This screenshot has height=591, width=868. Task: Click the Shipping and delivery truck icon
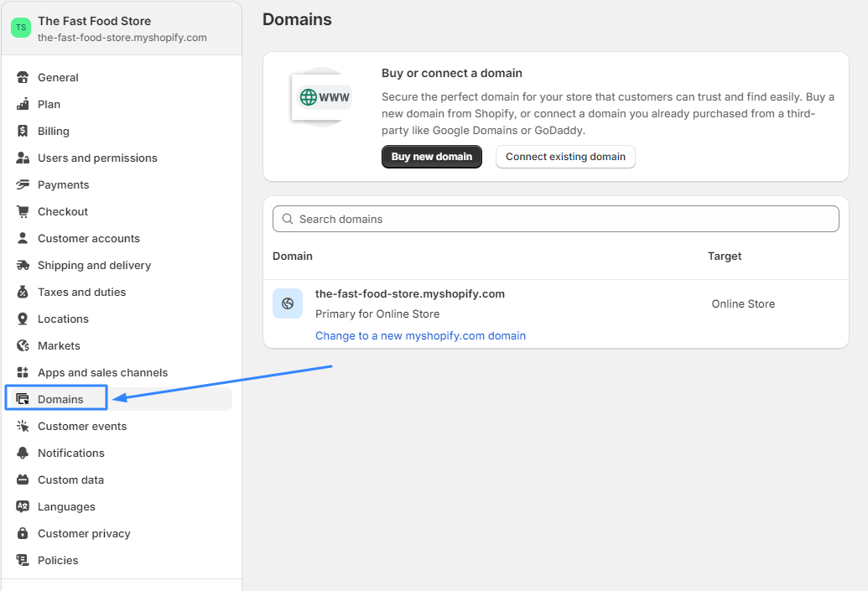pyautogui.click(x=23, y=265)
